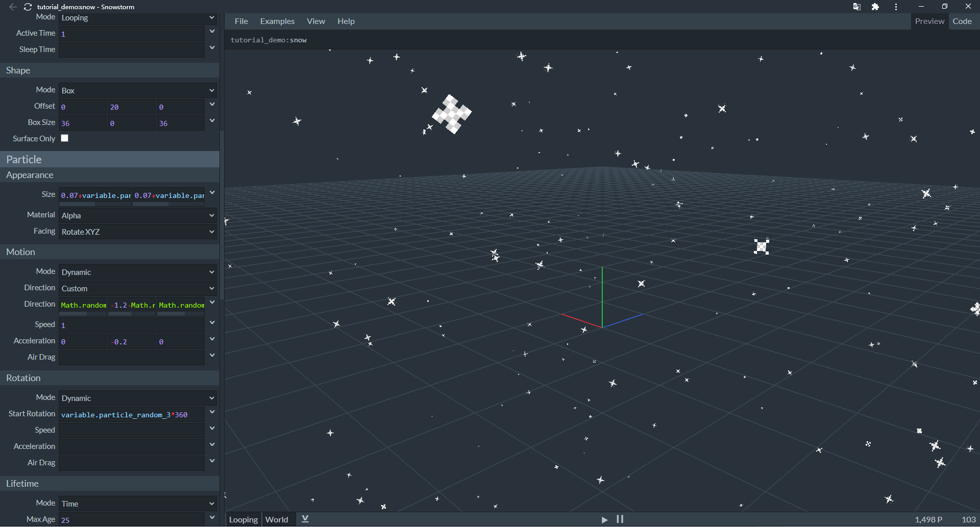Click the Acceleration Y field showing -0.2
Image resolution: width=980 pixels, height=527 pixels.
tap(131, 342)
